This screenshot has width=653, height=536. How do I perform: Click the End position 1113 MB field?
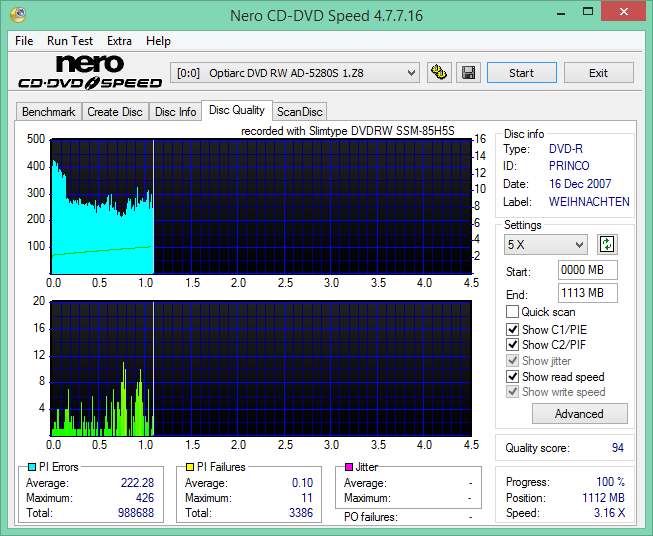[587, 293]
